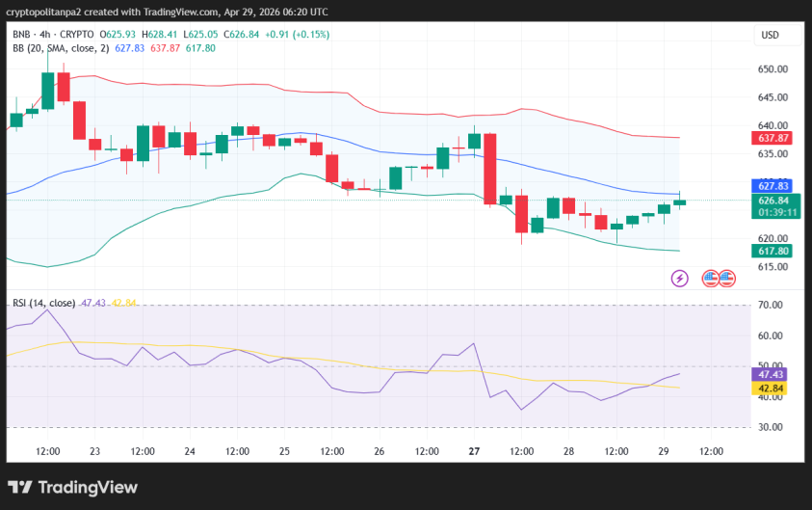Open the second US flag economic event
Screen dimensions: 812x510
725,279
